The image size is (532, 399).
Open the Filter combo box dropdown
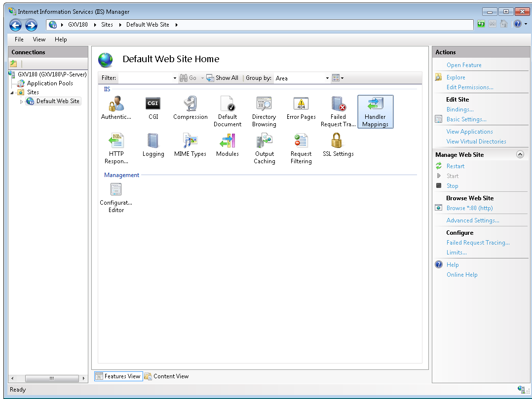click(x=175, y=78)
